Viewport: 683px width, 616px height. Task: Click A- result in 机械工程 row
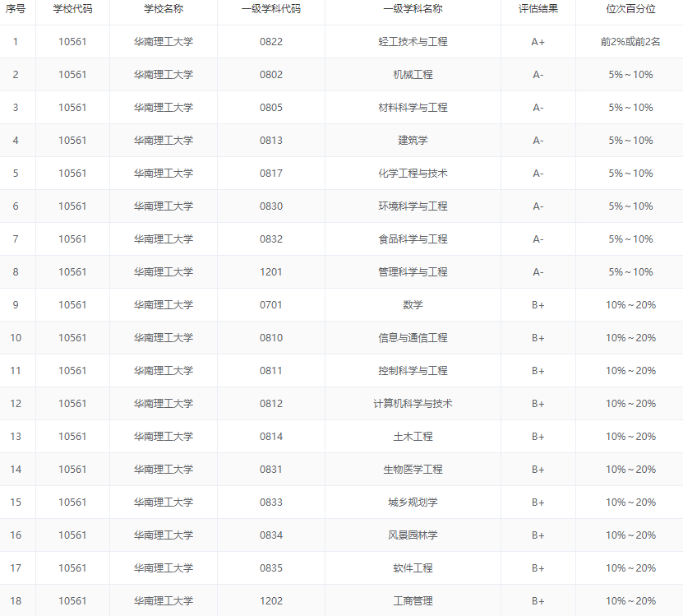538,75
